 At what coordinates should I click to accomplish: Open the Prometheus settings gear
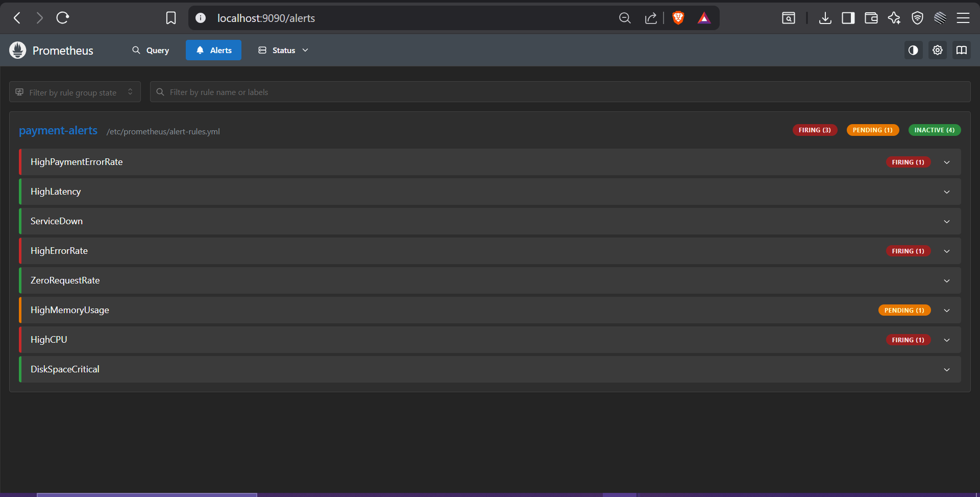(x=937, y=50)
